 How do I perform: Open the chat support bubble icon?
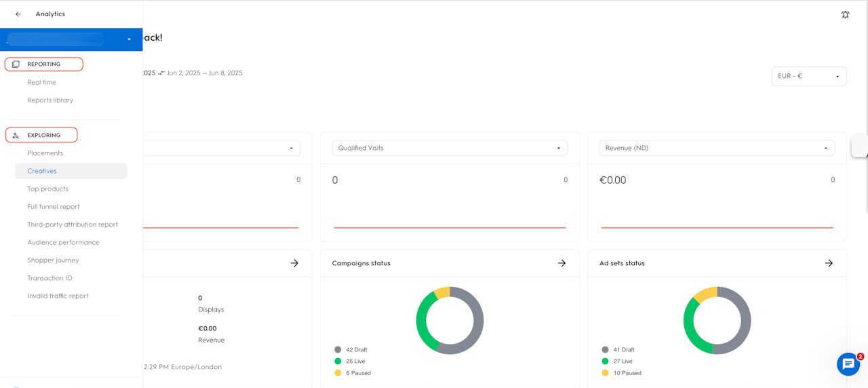[x=848, y=364]
